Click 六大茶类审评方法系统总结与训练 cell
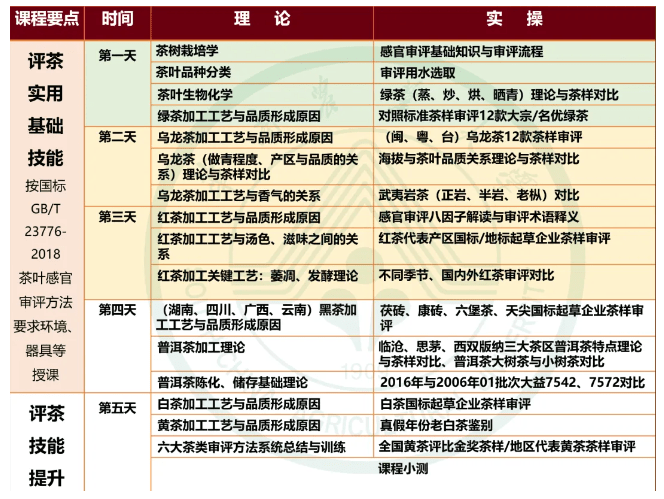The height and width of the screenshot is (499, 664). pos(262,447)
